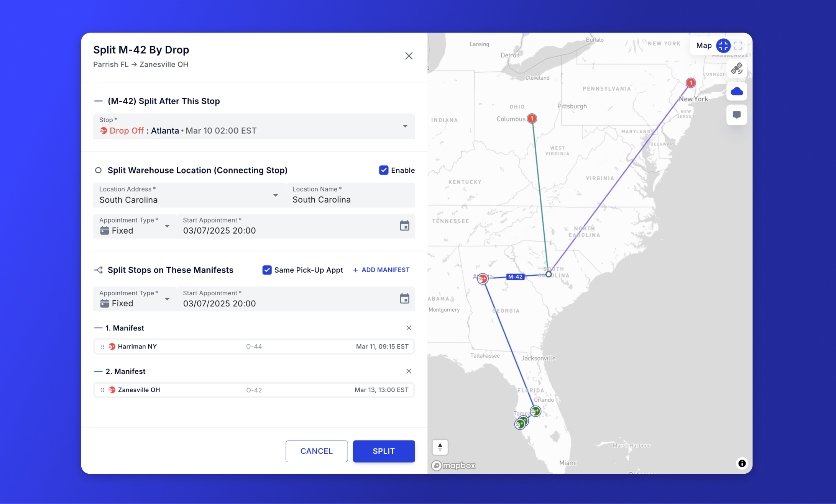Click the SPLIT button
This screenshot has height=504, width=836.
(x=384, y=451)
